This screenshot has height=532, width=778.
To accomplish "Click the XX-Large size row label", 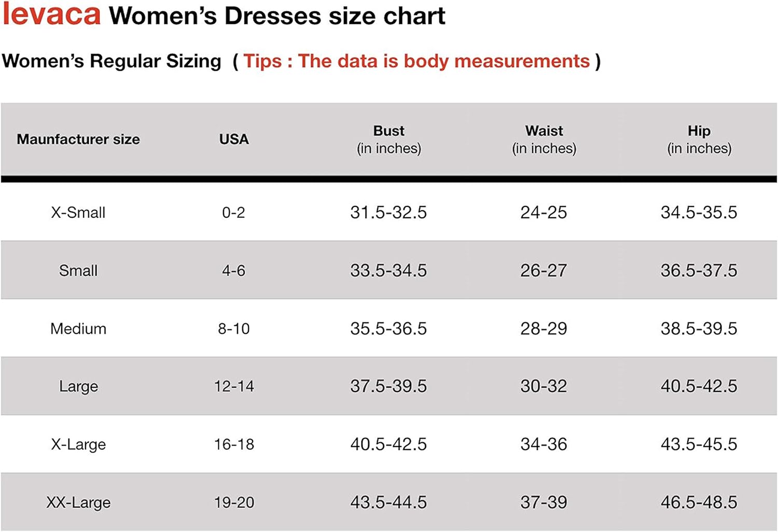I will [78, 502].
